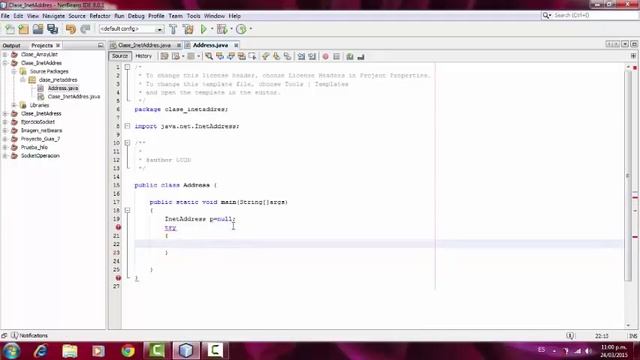Toggle Bookmark on current line

[x=287, y=56]
